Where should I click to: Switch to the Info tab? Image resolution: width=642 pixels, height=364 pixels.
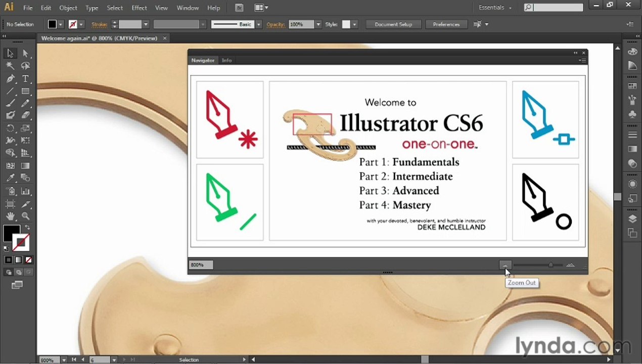[x=226, y=60]
